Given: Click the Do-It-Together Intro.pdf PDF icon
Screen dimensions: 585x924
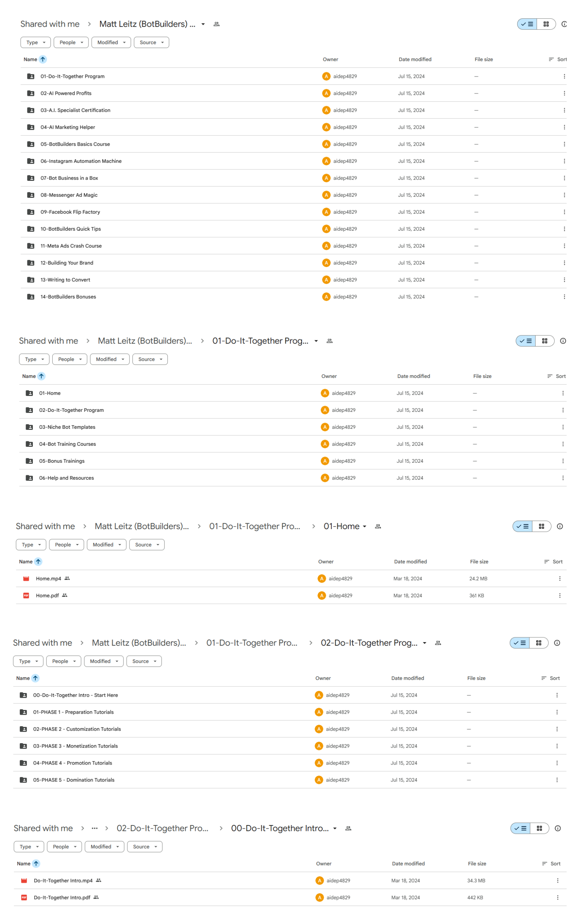Looking at the screenshot, I should [x=24, y=897].
